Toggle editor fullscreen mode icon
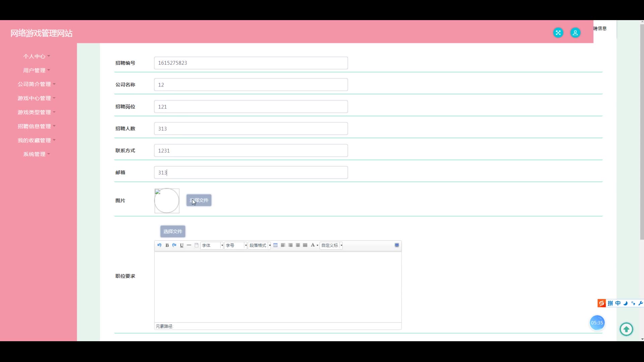The width and height of the screenshot is (644, 362). (x=397, y=245)
